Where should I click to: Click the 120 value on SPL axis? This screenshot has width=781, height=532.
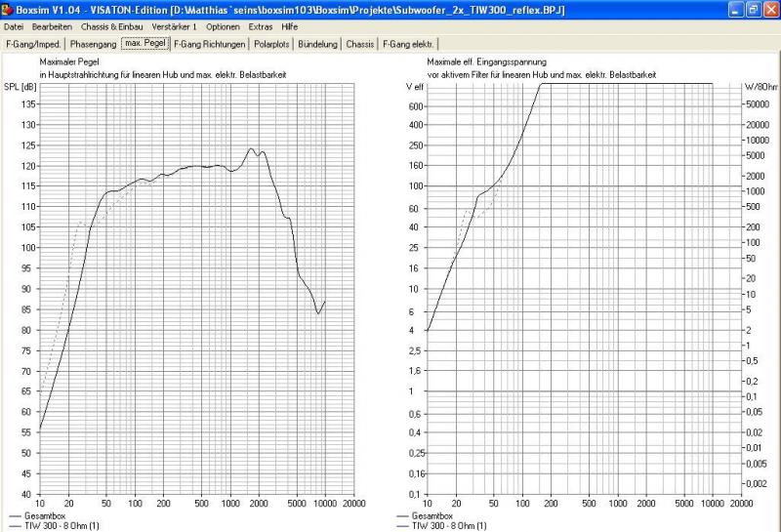click(x=28, y=166)
